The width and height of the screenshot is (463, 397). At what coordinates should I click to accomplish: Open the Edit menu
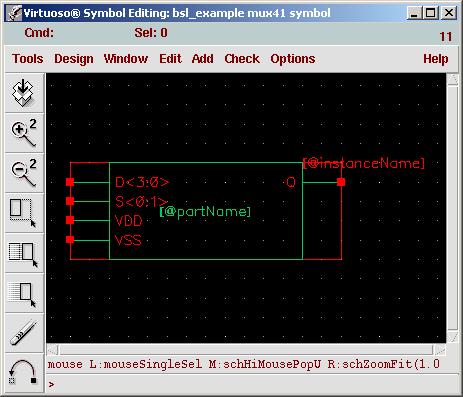point(170,59)
